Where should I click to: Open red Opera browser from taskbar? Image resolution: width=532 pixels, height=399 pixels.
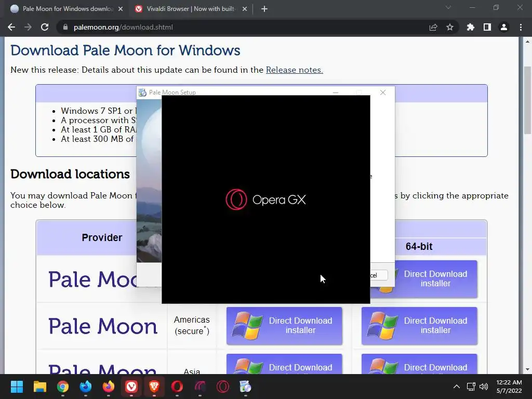pos(177,387)
